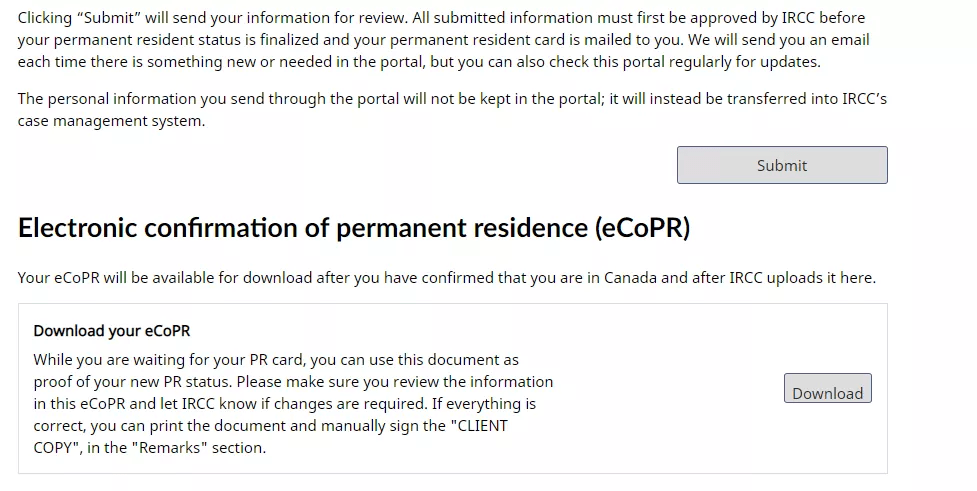Click the Submit button

pos(781,165)
